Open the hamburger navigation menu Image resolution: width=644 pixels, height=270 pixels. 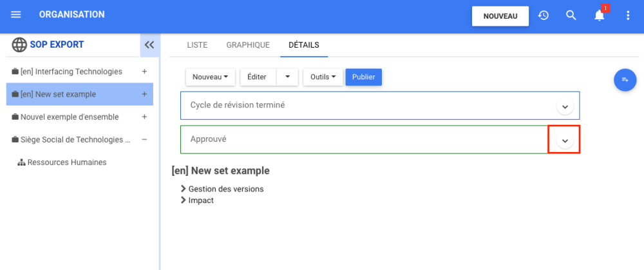pyautogui.click(x=16, y=15)
